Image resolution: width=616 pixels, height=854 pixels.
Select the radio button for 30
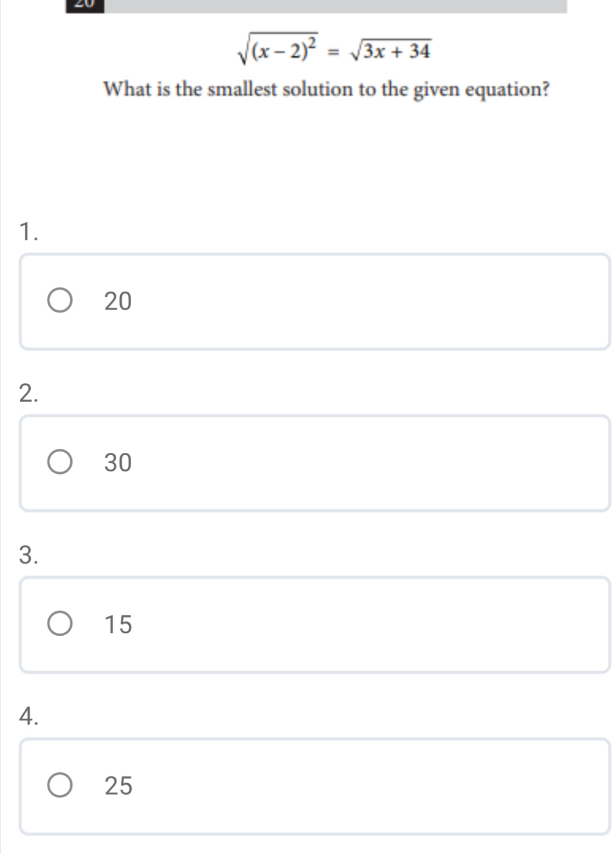click(60, 462)
